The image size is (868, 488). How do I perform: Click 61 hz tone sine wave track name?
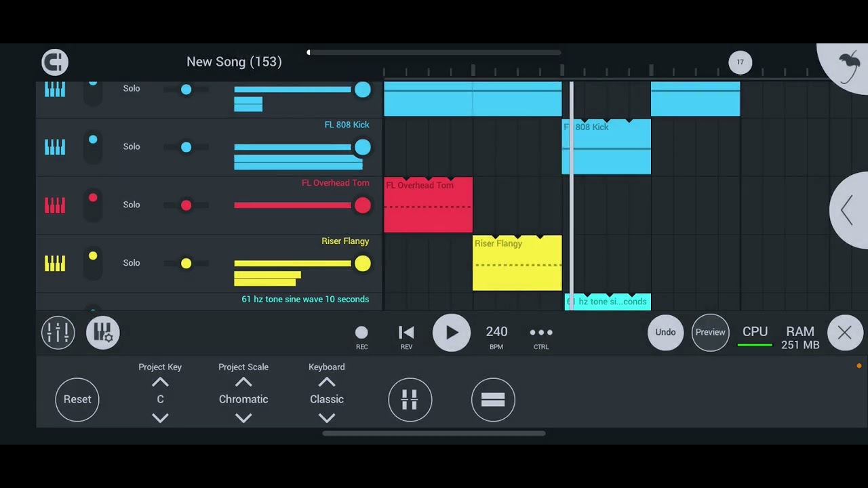pos(305,299)
